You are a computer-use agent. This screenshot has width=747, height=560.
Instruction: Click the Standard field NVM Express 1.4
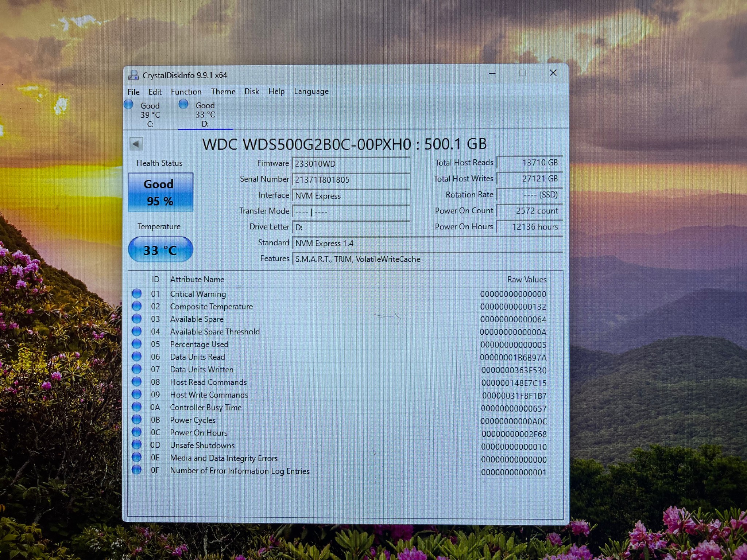[427, 243]
